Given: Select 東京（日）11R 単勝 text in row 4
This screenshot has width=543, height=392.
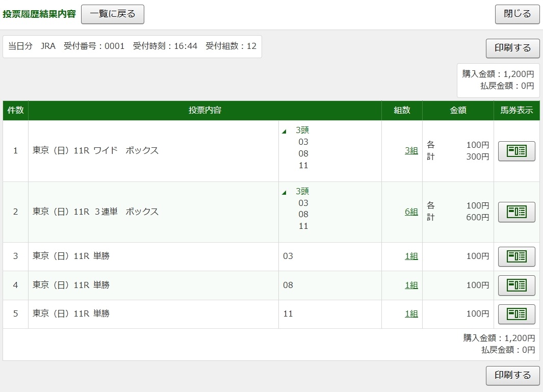Looking at the screenshot, I should pos(71,285).
